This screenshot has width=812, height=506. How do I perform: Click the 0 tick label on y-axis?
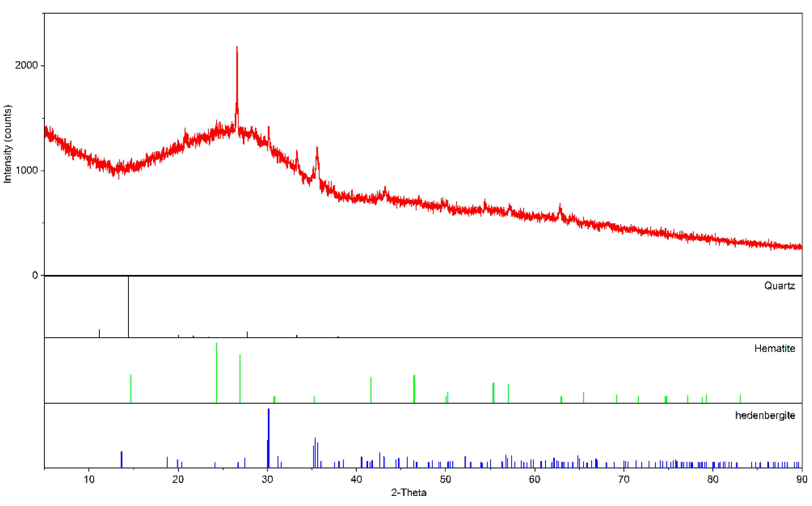[x=35, y=275]
